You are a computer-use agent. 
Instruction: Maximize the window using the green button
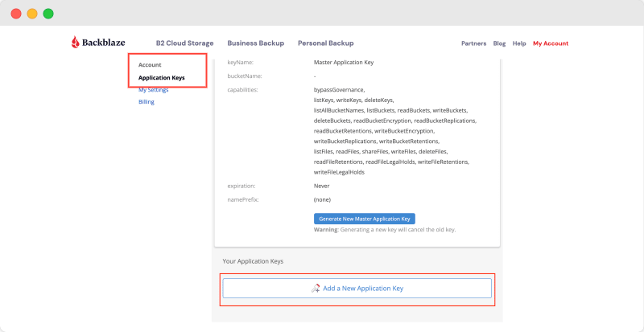tap(48, 14)
